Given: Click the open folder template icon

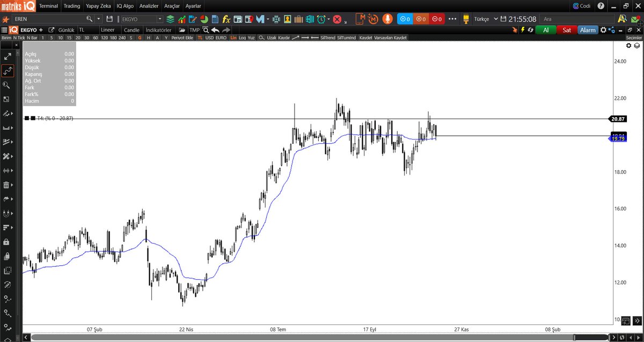Looking at the screenshot, I should [x=182, y=30].
